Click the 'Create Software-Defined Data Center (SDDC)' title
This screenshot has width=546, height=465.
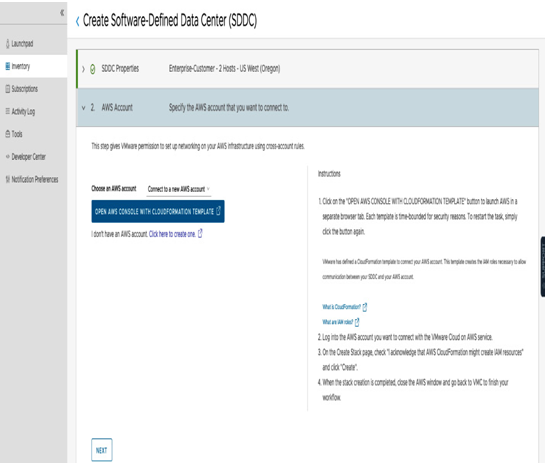[x=170, y=21]
